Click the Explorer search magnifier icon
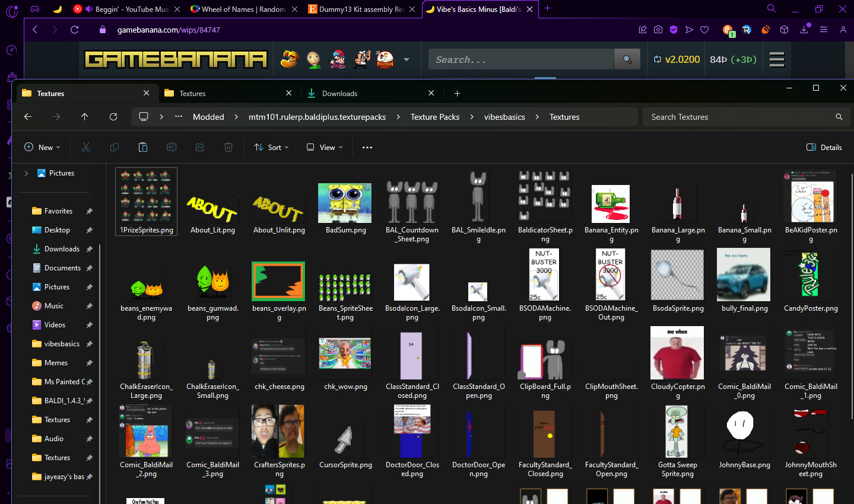The height and width of the screenshot is (504, 854). pos(839,117)
